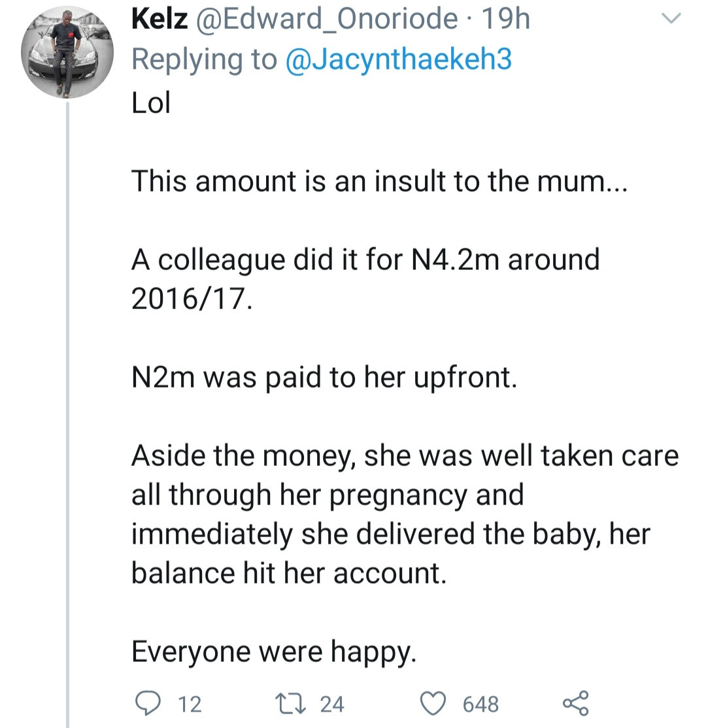Viewport: 706px width, 728px height.
Task: Open the 19h timestamp permalink
Action: [505, 20]
